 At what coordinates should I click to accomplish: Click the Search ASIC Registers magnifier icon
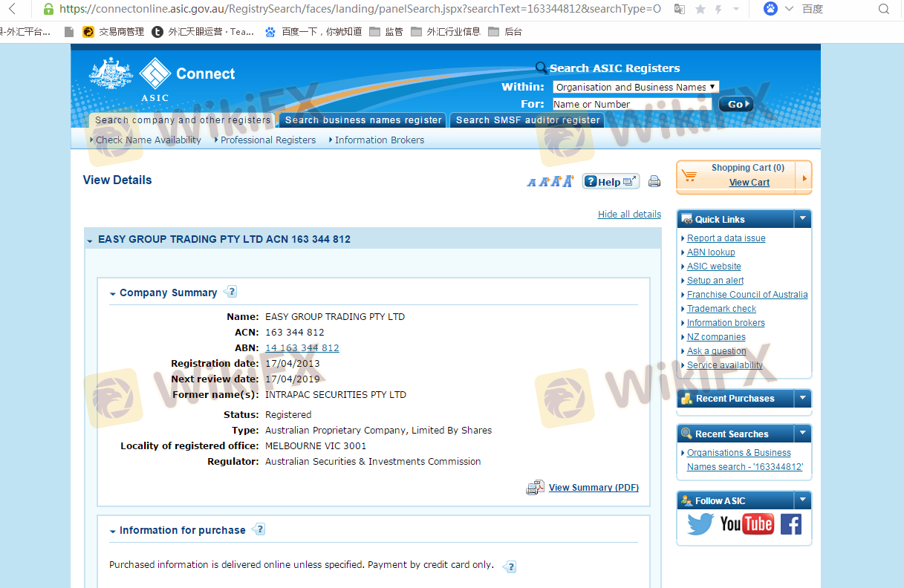542,68
